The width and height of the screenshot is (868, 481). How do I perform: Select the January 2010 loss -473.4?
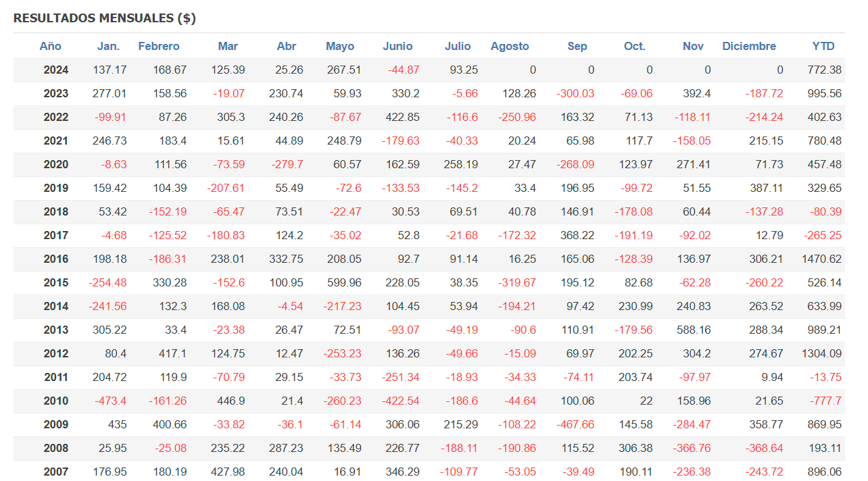click(x=109, y=401)
